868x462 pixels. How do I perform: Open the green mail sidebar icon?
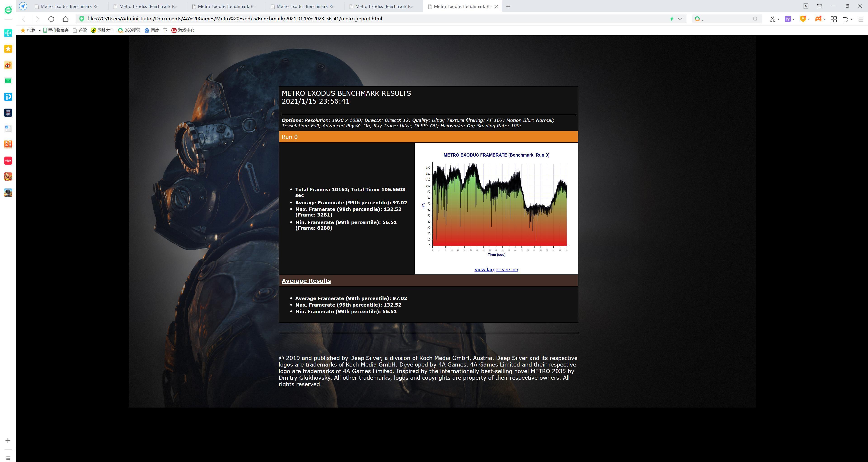coord(8,81)
